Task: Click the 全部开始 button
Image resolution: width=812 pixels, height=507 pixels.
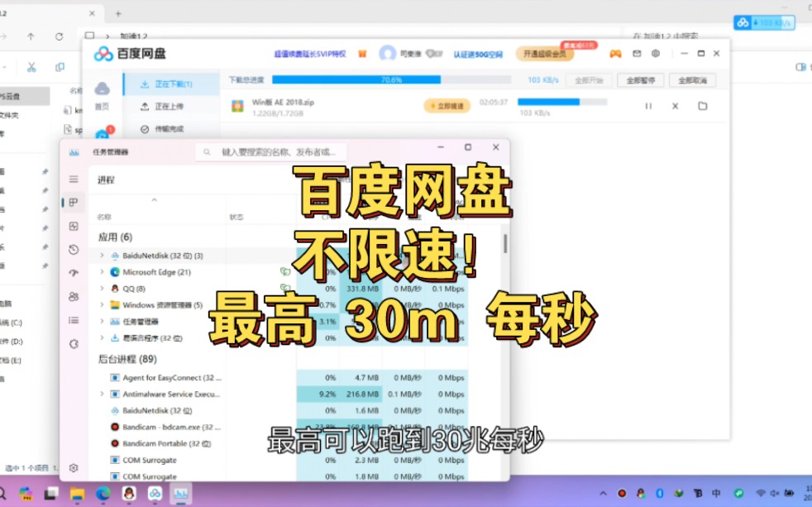Action: click(589, 80)
